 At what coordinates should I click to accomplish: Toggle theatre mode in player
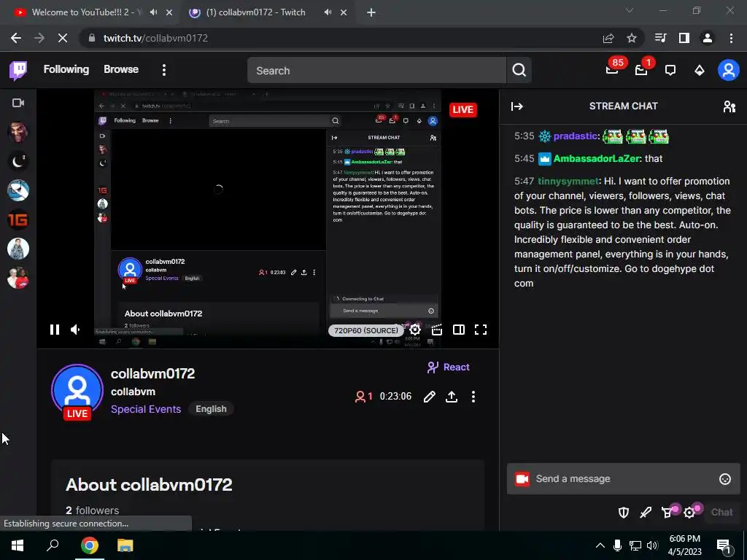459,330
